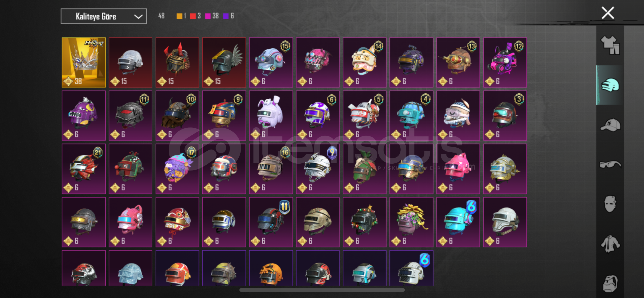Pick the white bunny helmet skin
The width and height of the screenshot is (644, 298).
[271, 116]
